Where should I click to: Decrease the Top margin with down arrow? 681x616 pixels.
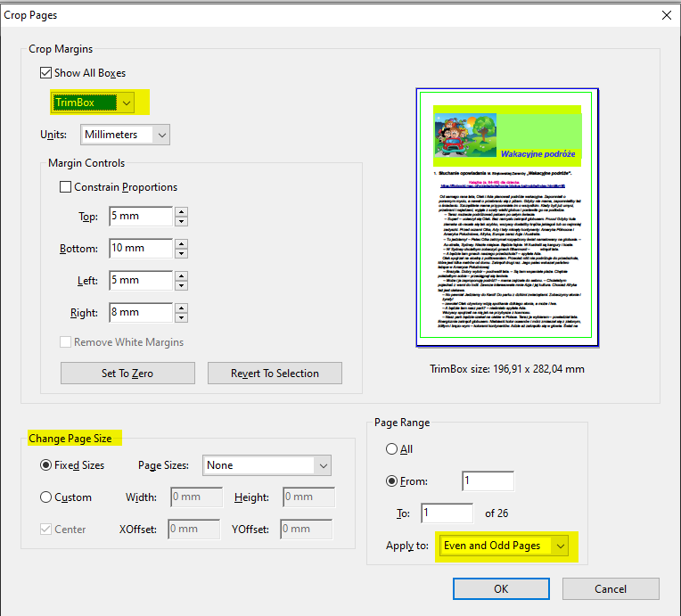pos(181,221)
